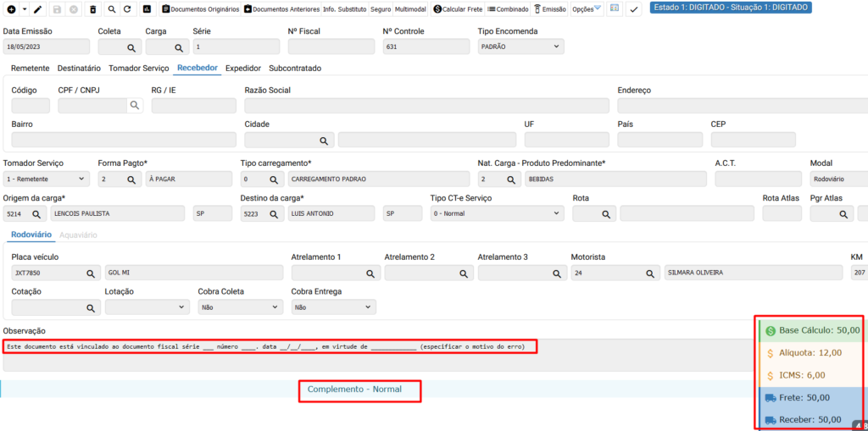Click search icon next to CPF / CNPJ

[135, 106]
